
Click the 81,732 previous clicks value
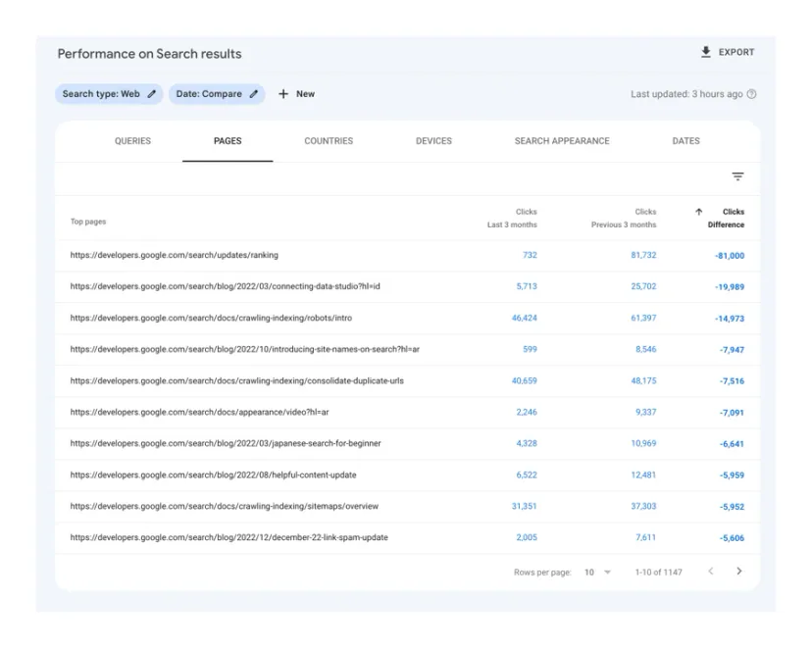pos(643,255)
